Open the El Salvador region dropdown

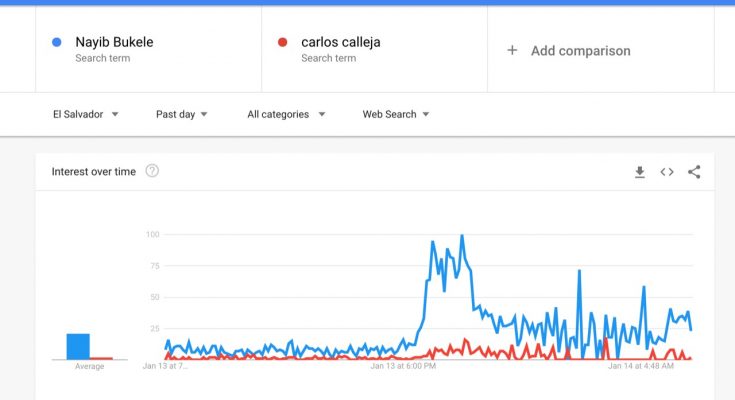[85, 114]
